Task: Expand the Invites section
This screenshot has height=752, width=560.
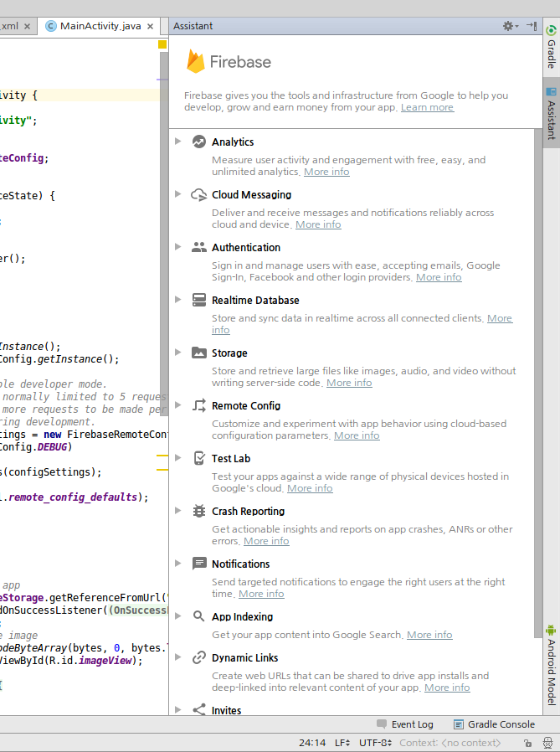Action: [177, 709]
